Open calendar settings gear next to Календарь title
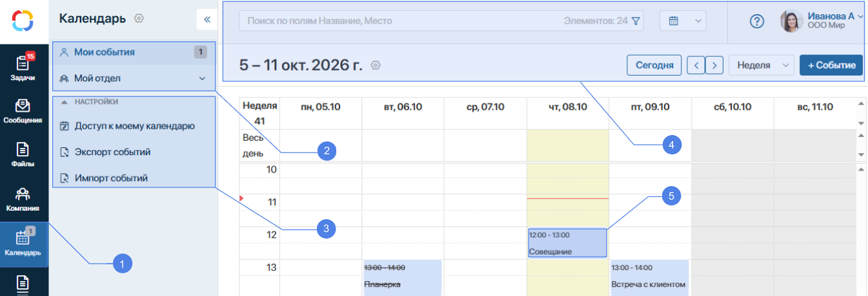 (x=138, y=19)
